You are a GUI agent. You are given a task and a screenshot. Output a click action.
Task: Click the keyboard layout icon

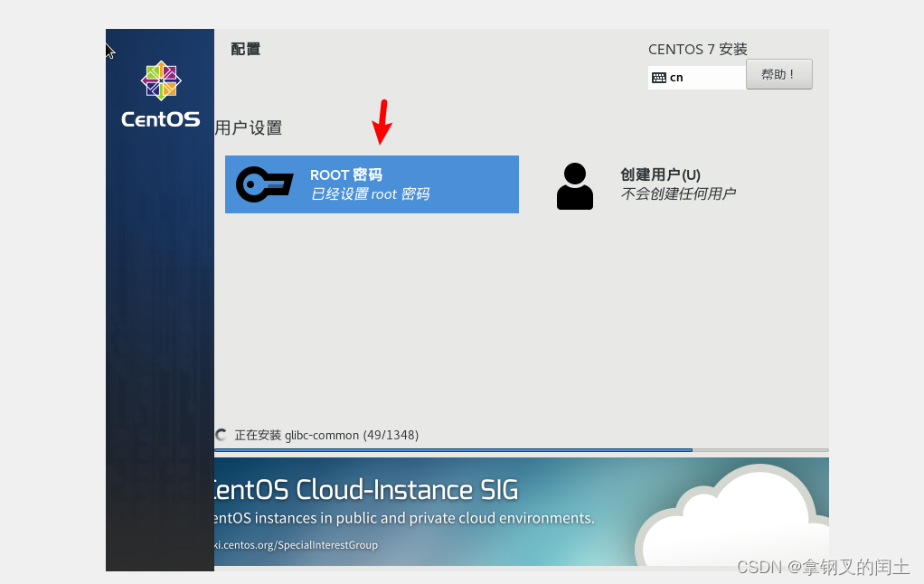coord(659,78)
